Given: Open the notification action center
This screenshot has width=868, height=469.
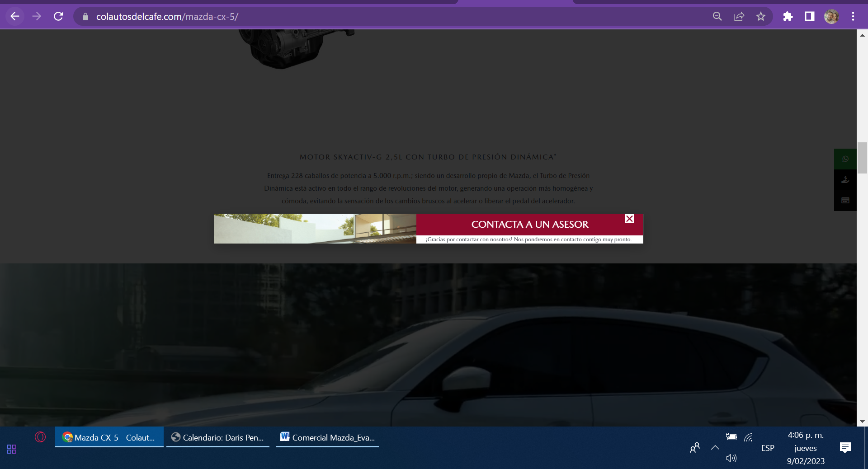Looking at the screenshot, I should [845, 448].
